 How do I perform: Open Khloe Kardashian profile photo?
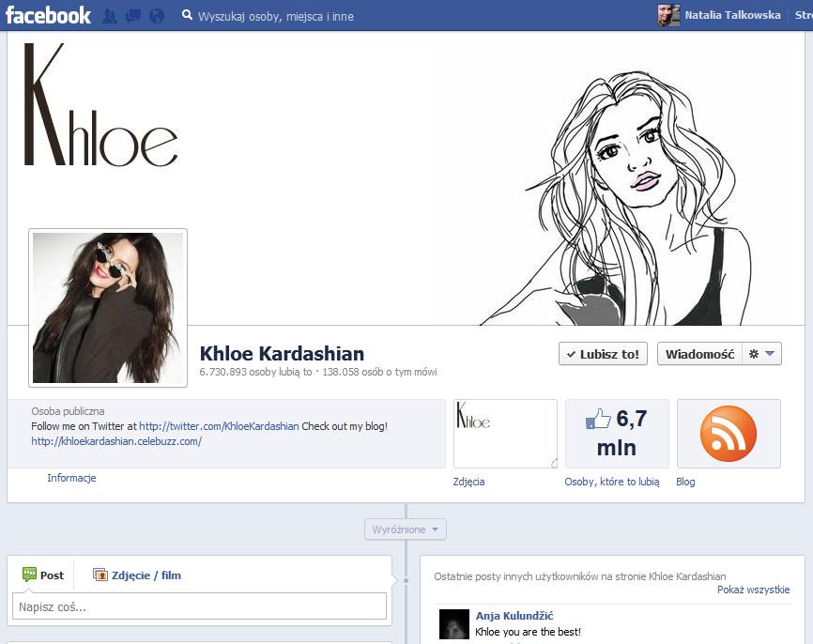pyautogui.click(x=108, y=308)
